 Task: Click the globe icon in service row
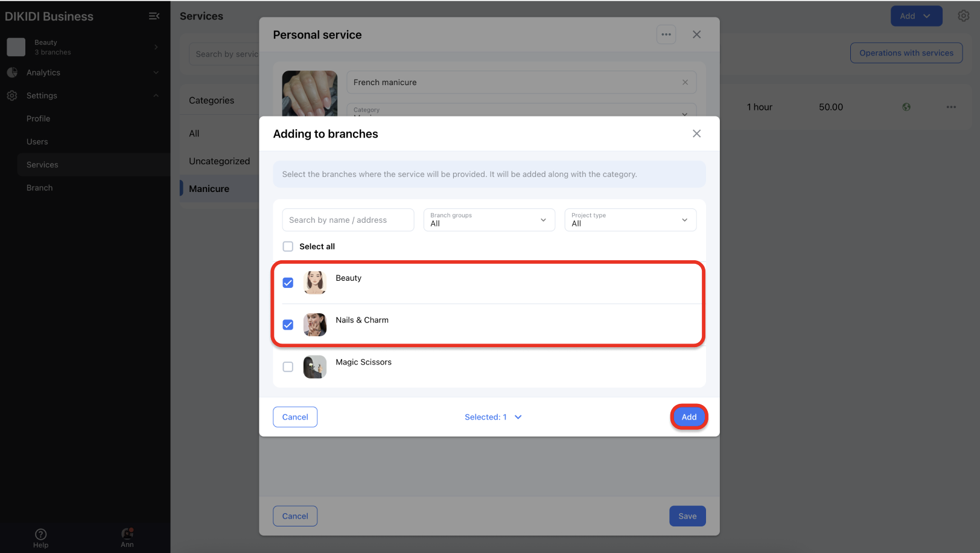tap(906, 107)
